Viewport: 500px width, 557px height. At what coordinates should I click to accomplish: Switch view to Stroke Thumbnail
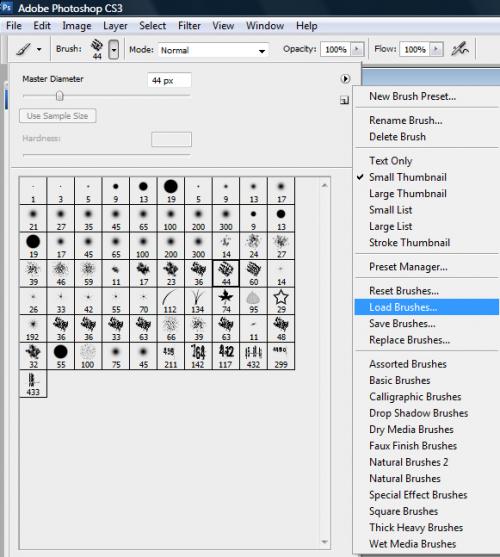426,243
